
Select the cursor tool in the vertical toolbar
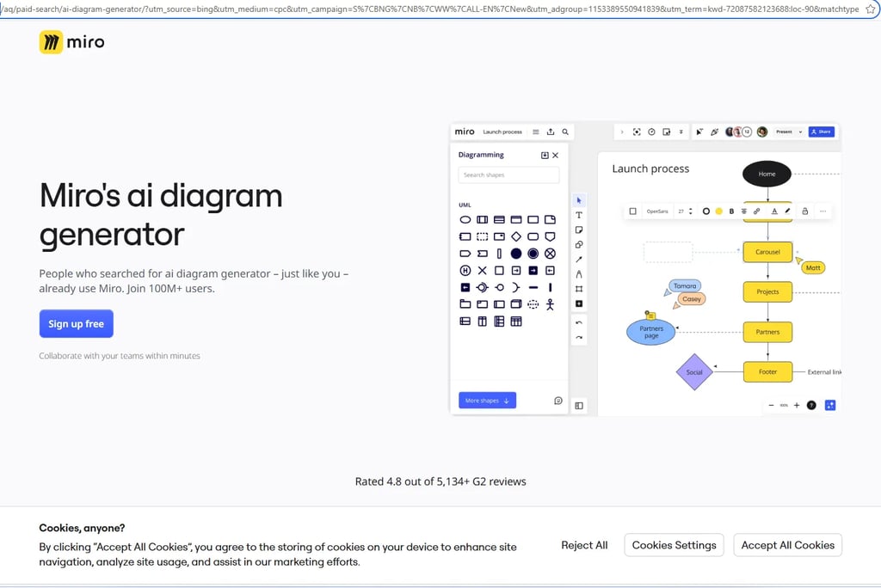coord(579,200)
